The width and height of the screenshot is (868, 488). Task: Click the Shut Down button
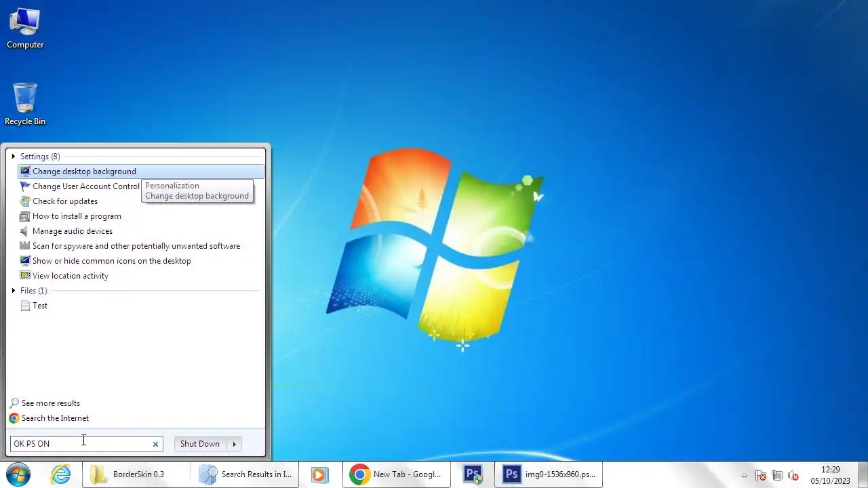pos(200,444)
